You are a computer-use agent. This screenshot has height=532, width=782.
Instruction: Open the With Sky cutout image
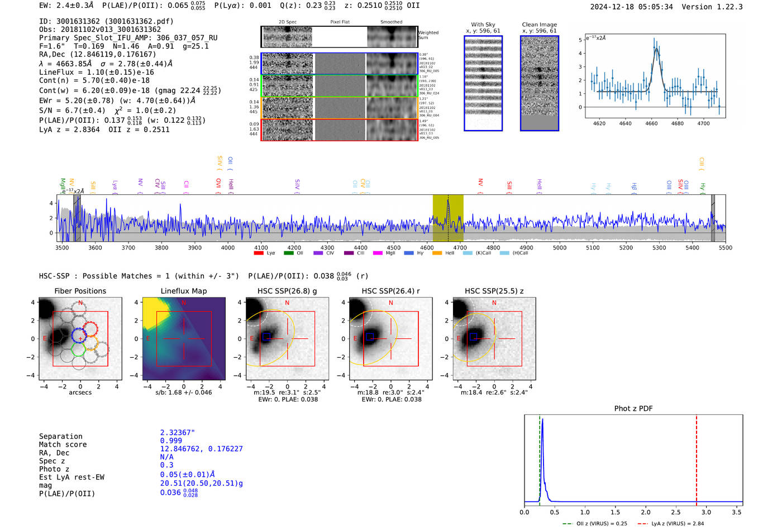(483, 83)
